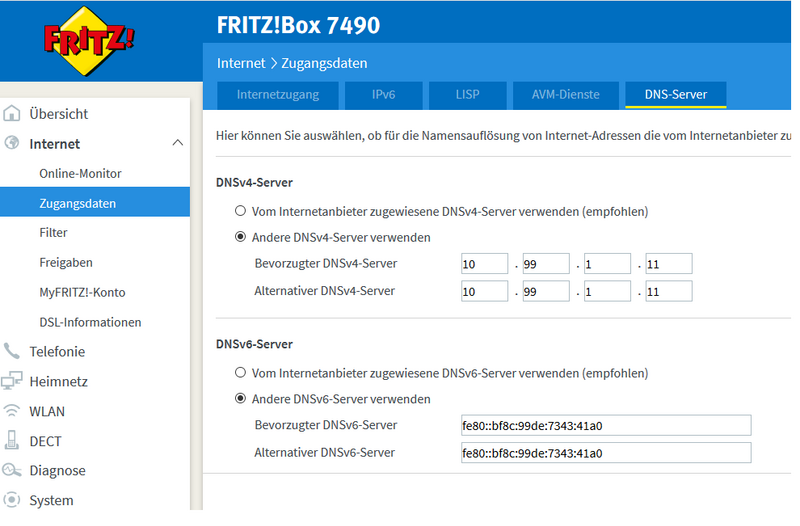Click the Telefonie phone handset icon

[12, 352]
